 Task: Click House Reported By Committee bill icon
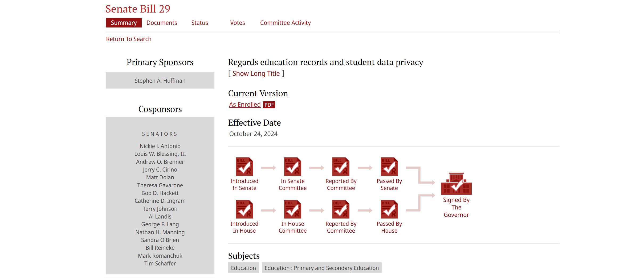click(x=341, y=209)
